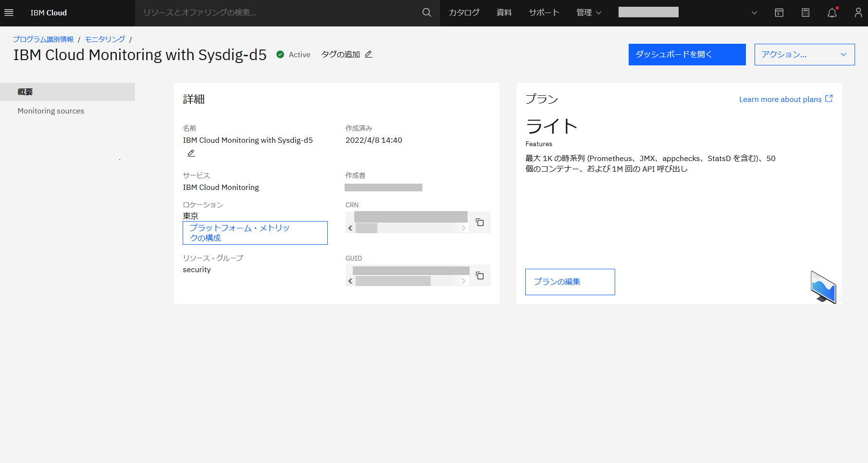This screenshot has width=868, height=463.
Task: Click the resource group value security
Action: click(x=197, y=270)
